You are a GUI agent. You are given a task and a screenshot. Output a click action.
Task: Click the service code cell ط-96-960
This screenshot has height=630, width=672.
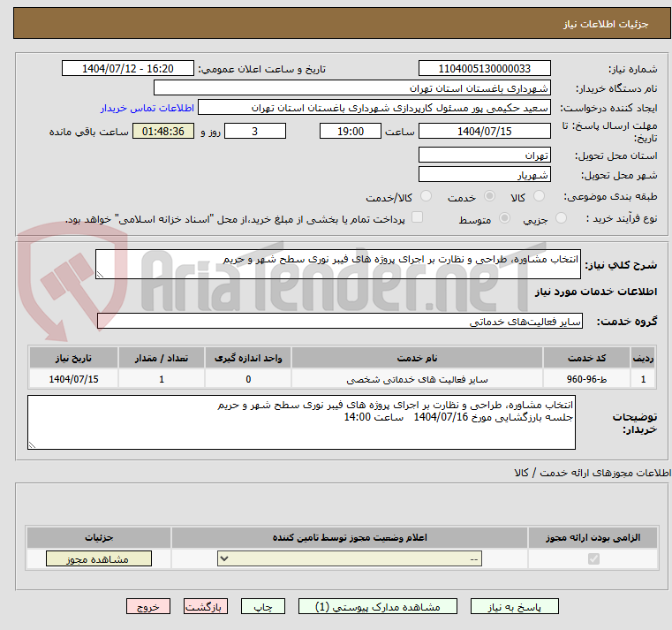click(586, 379)
